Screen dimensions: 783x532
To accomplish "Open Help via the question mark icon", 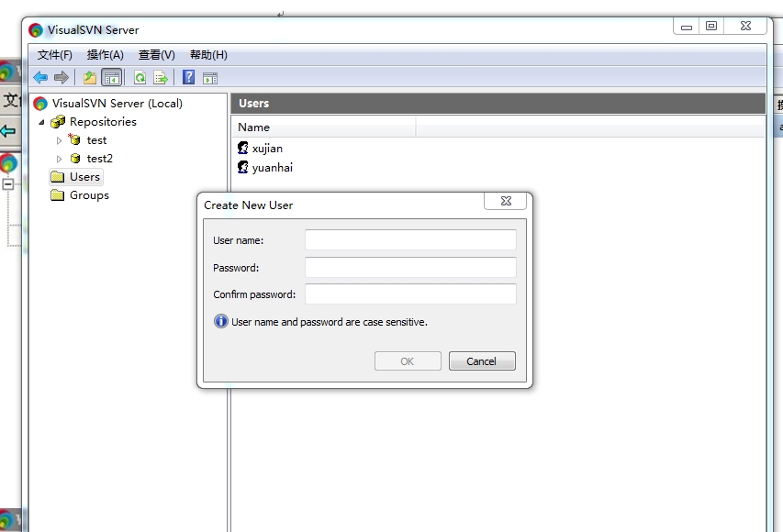I will [189, 77].
